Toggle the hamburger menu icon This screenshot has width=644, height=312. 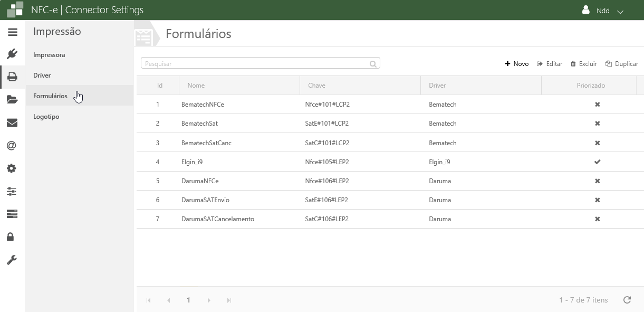point(13,32)
